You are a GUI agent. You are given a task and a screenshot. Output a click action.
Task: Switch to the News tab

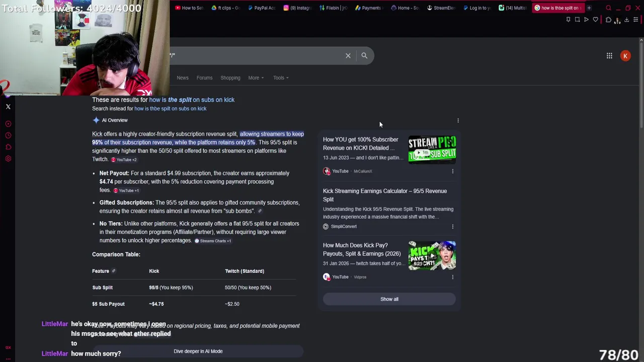183,78
